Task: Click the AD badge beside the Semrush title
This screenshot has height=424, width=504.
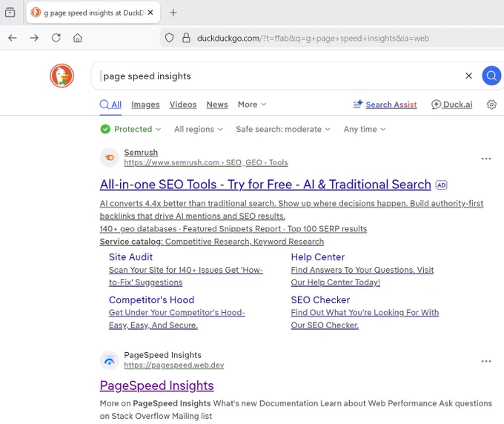Action: pyautogui.click(x=441, y=185)
